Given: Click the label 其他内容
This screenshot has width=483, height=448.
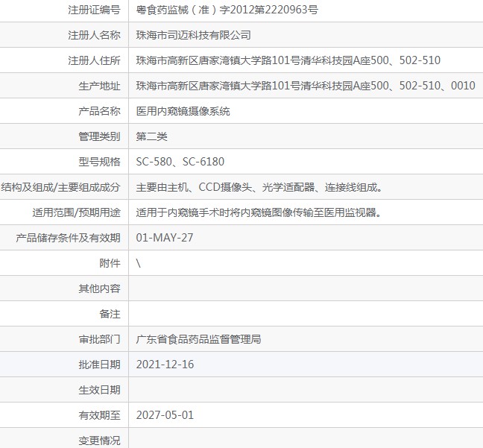Looking at the screenshot, I should [x=99, y=288].
